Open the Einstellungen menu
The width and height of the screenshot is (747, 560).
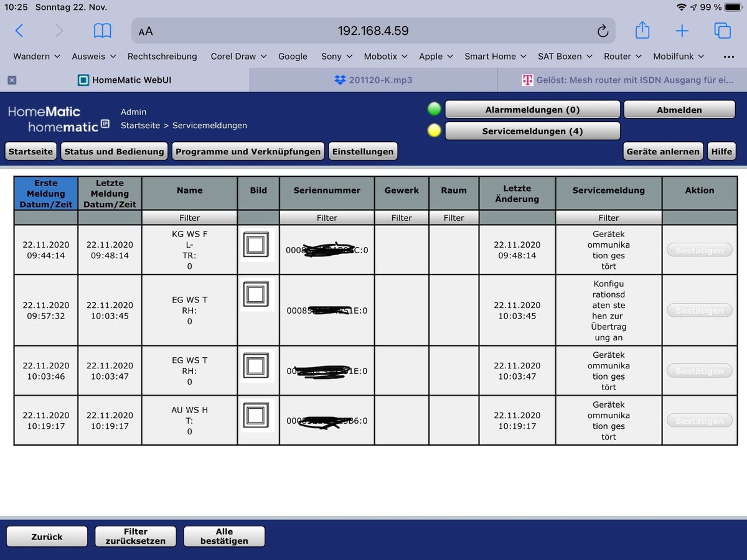click(x=363, y=151)
